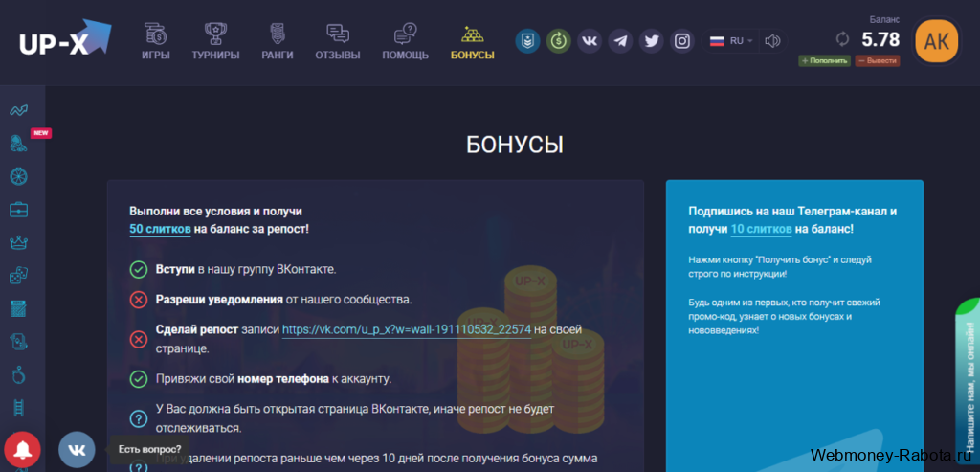Click the green dollar cashback icon
Viewport: 980px width, 472px height.
click(x=559, y=41)
